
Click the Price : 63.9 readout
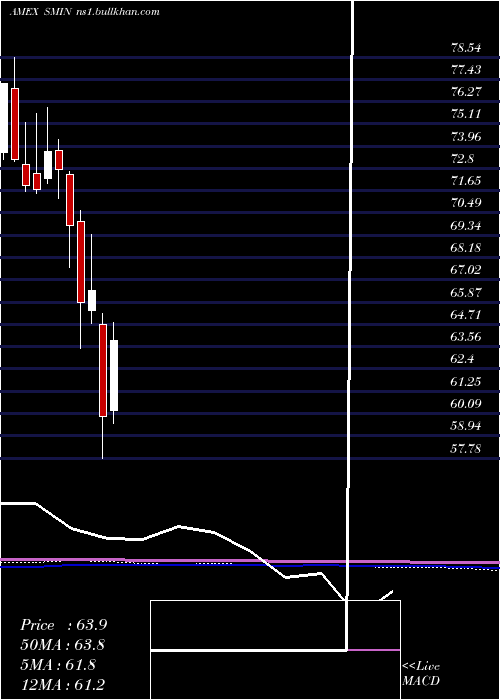pyautogui.click(x=63, y=625)
